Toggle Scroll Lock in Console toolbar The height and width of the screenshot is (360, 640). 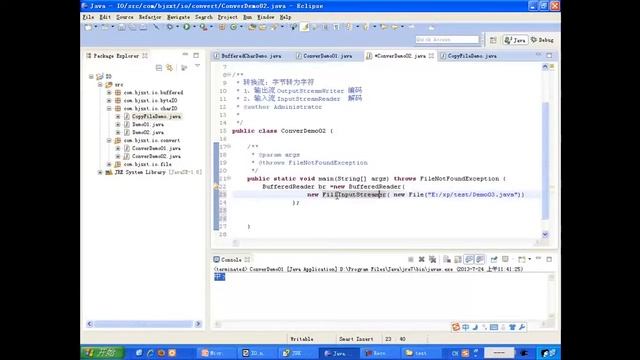pos(458,260)
